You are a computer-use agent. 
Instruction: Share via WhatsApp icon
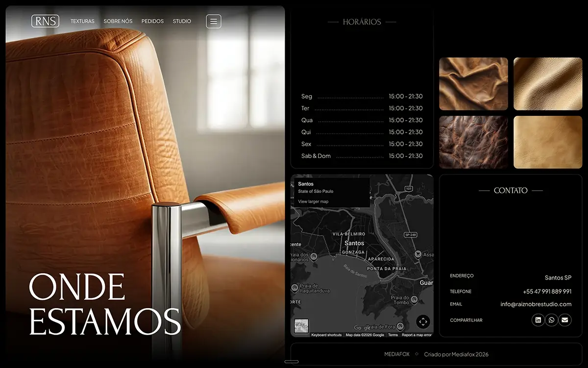click(552, 320)
